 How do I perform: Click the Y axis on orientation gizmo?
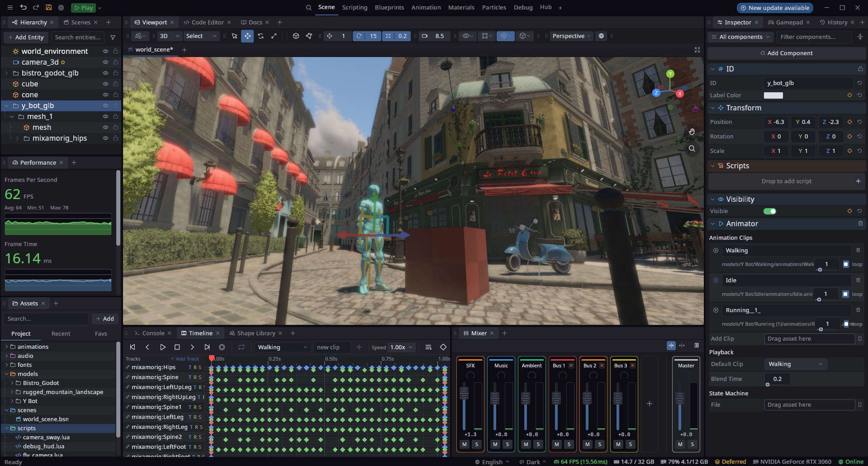[x=670, y=74]
